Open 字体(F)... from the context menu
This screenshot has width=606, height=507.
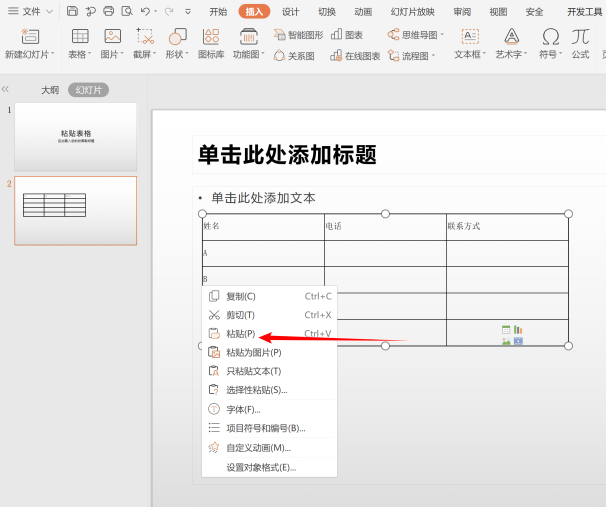coord(269,409)
